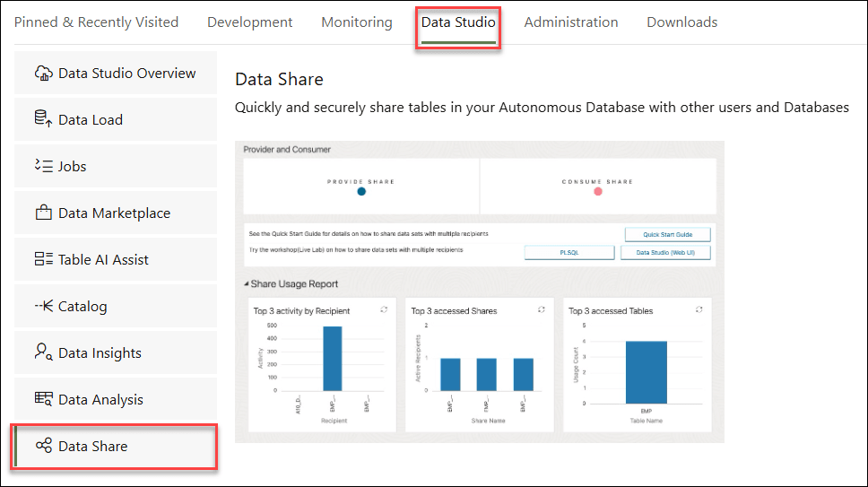
Task: Click the Top 3 activity by Recipient title
Action: click(x=301, y=311)
